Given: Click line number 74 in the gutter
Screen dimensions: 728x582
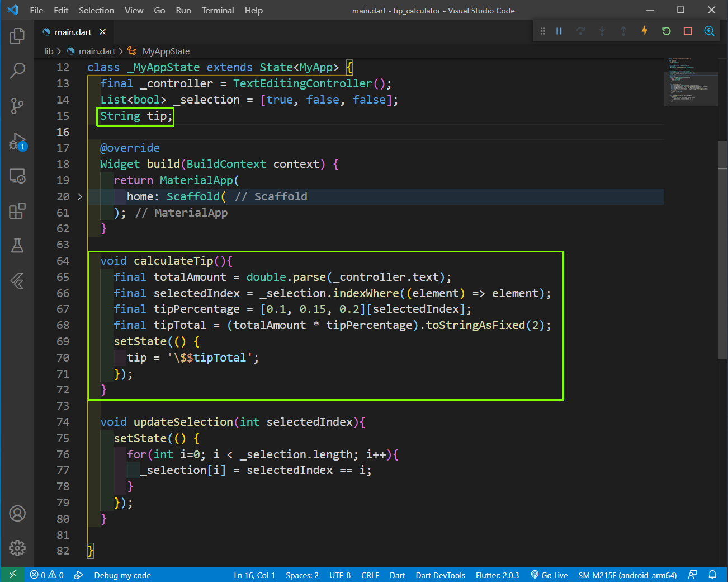Looking at the screenshot, I should point(63,422).
